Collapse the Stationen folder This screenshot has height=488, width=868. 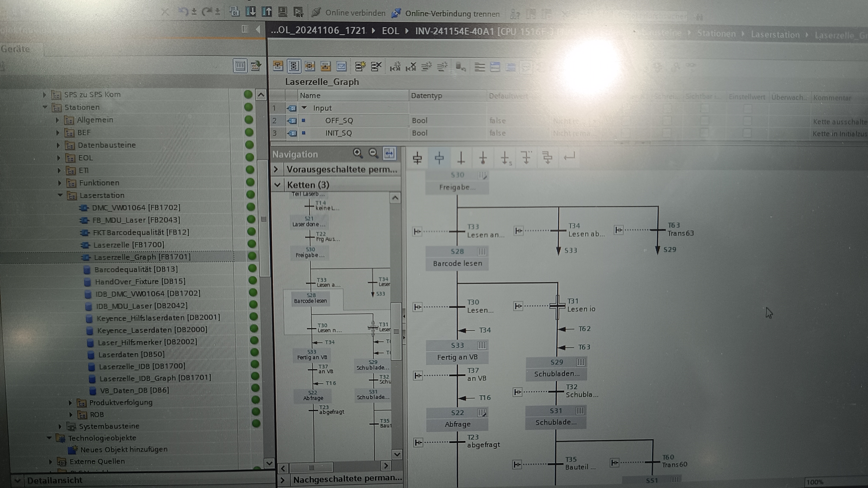[45, 107]
